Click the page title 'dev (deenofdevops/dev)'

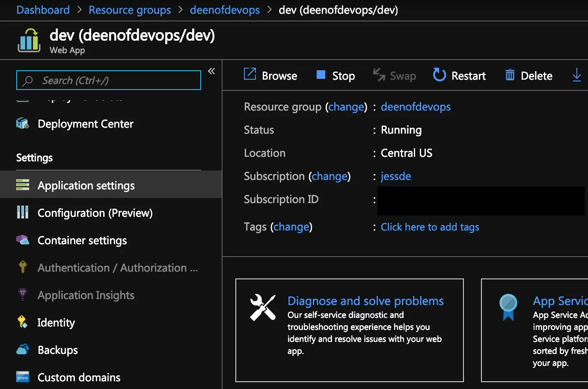[132, 35]
